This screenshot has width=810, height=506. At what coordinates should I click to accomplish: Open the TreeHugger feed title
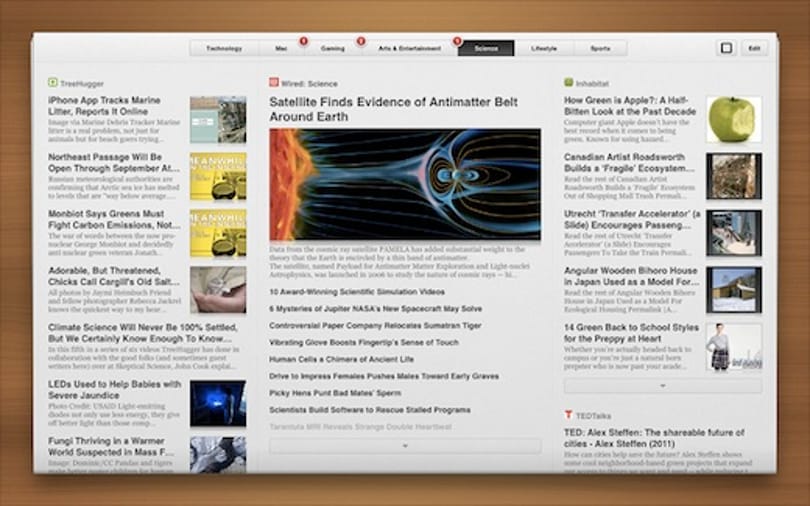82,84
